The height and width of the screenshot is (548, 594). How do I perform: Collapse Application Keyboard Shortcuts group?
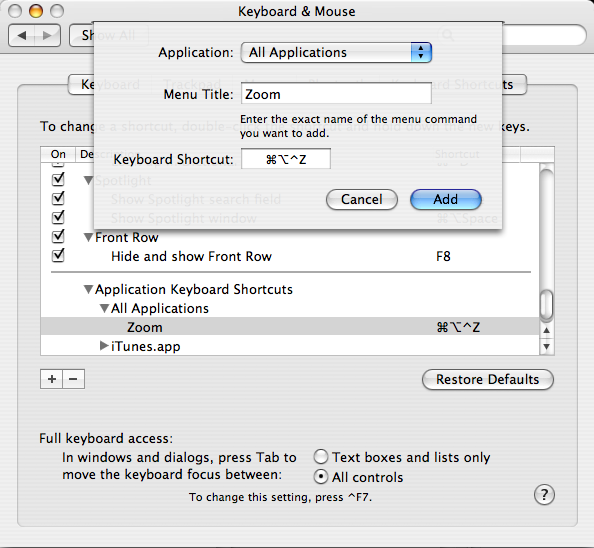tap(88, 290)
